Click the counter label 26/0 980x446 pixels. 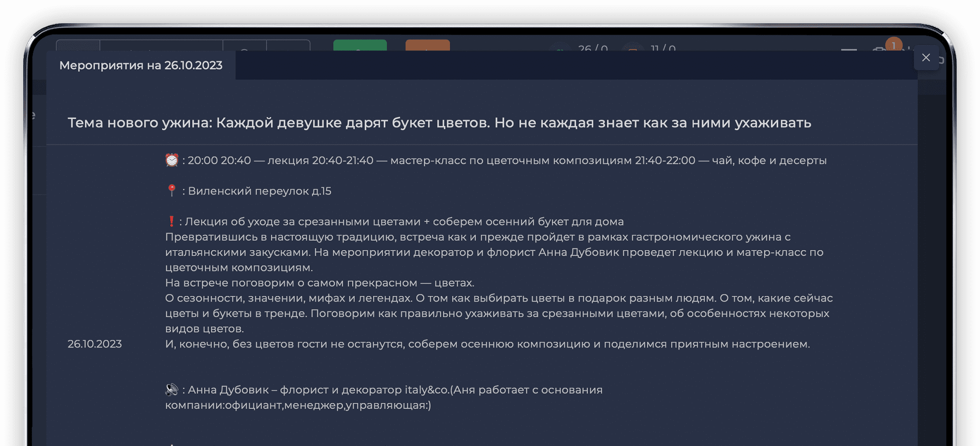tap(593, 49)
